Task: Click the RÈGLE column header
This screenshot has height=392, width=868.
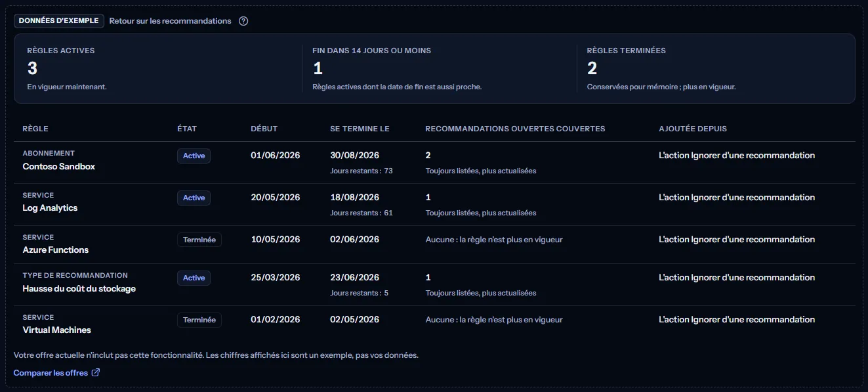Action: [35, 129]
